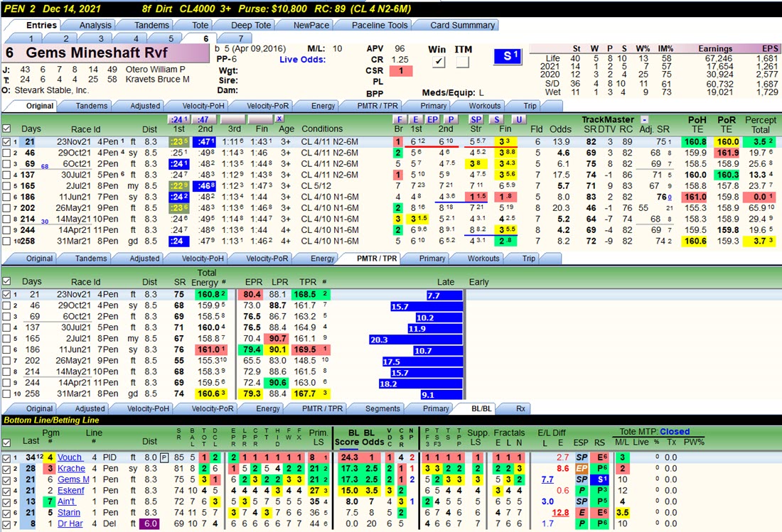Open the Segments tab
The height and width of the screenshot is (532, 782).
coord(382,408)
